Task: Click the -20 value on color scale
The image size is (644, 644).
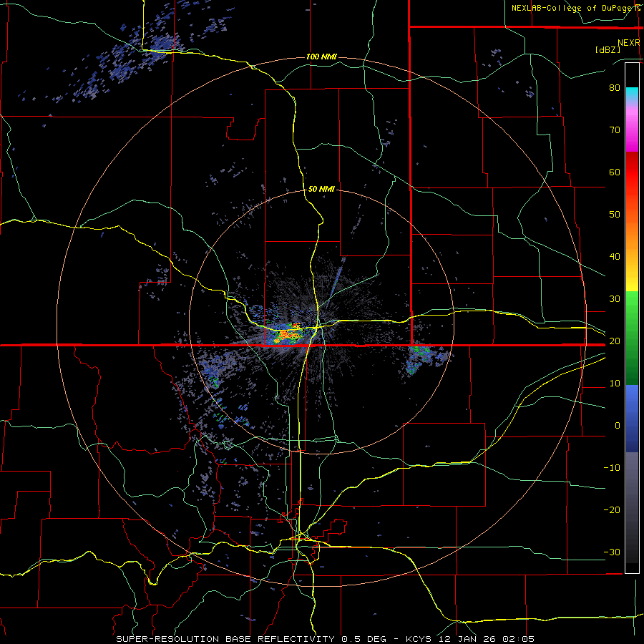Action: coord(612,510)
